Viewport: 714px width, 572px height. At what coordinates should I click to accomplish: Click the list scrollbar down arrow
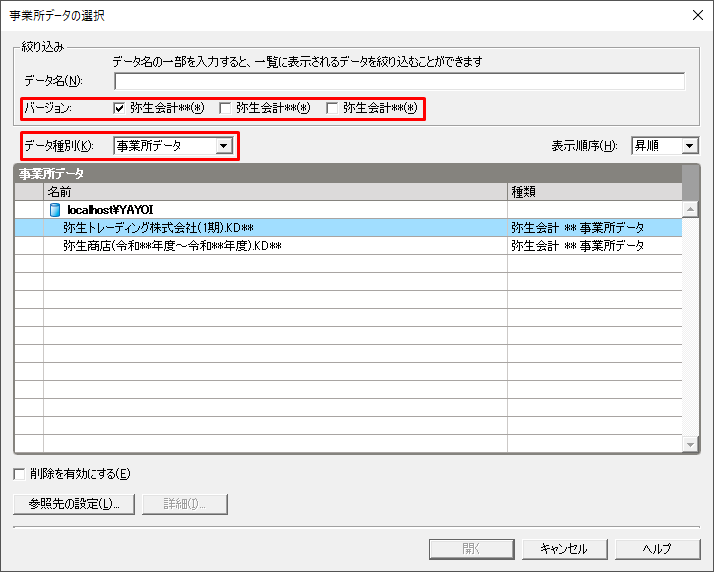pyautogui.click(x=690, y=444)
